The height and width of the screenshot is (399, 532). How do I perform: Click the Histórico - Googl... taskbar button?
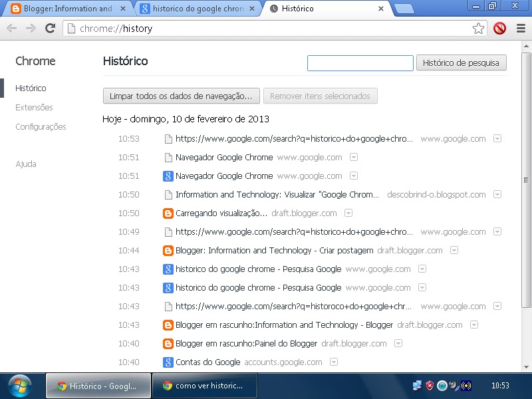tap(98, 386)
